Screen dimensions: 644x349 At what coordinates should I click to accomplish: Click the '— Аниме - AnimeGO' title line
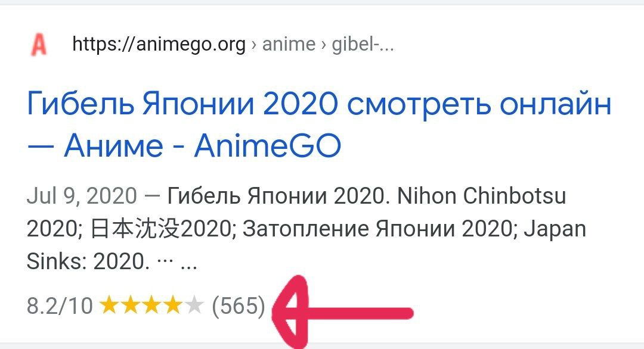click(x=184, y=145)
